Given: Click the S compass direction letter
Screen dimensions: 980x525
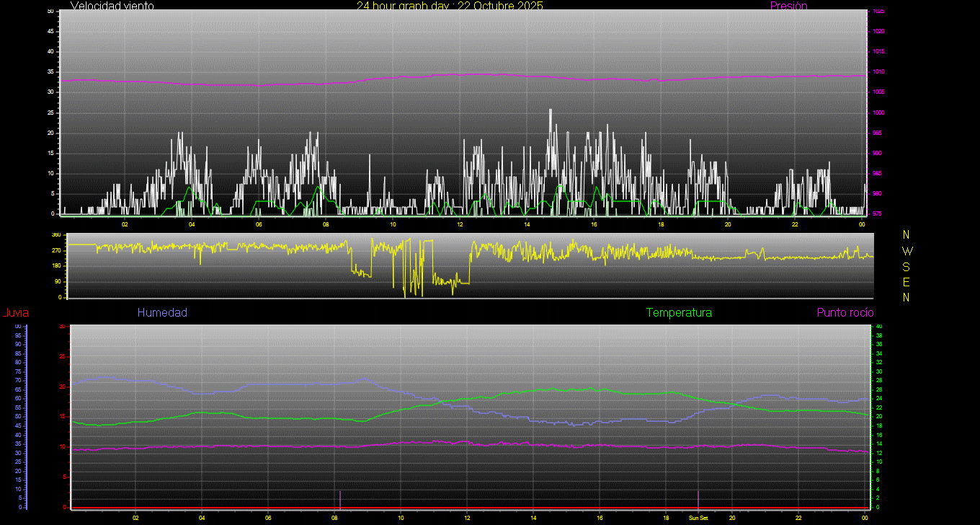Looking at the screenshot, I should [x=906, y=266].
